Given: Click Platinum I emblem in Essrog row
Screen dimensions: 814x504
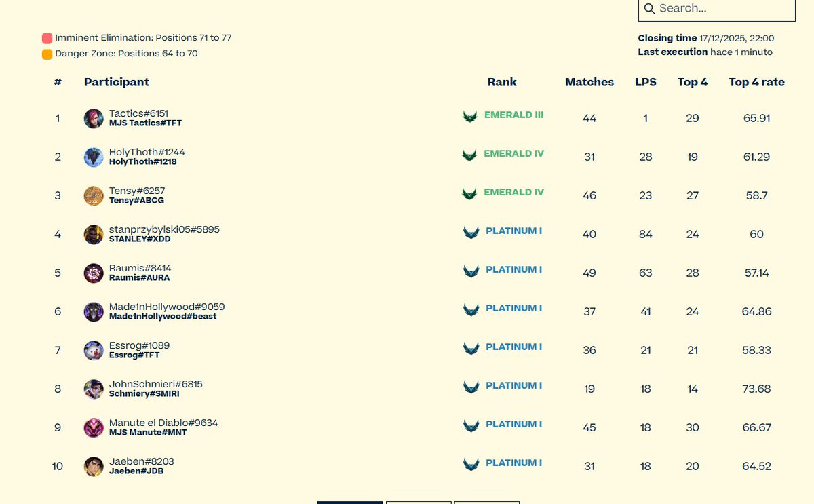Looking at the screenshot, I should click(471, 349).
